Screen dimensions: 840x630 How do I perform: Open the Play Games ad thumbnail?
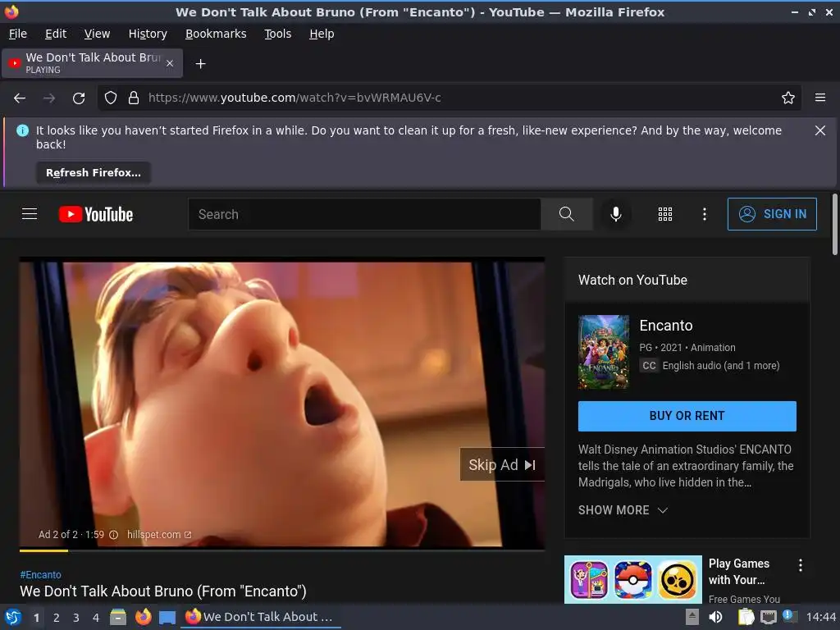point(633,579)
